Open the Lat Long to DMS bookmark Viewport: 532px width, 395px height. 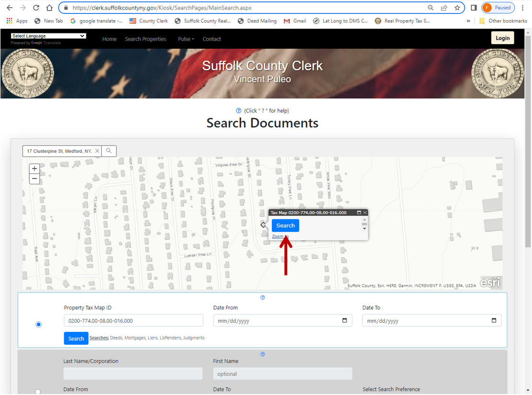pos(340,21)
